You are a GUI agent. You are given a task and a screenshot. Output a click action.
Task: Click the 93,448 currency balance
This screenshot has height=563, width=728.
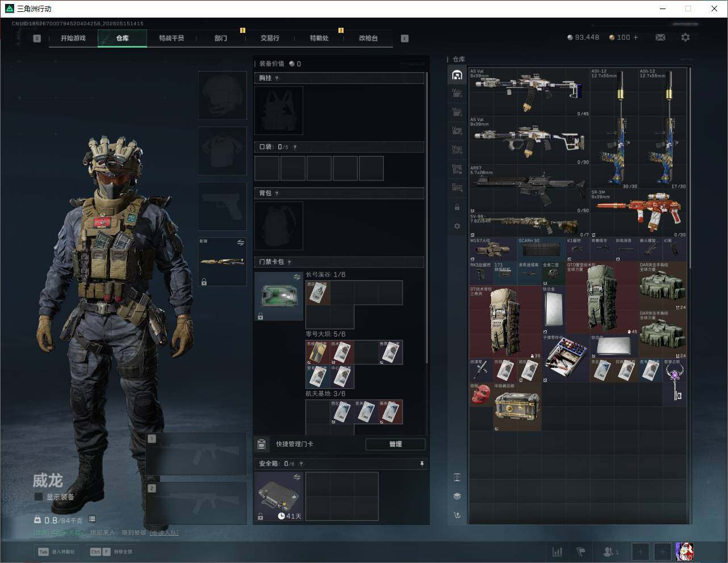coord(583,37)
